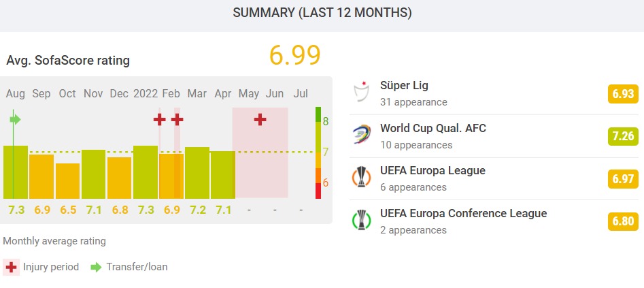Select the UEFA Europa League entry
This screenshot has width=644, height=288.
pos(433,170)
